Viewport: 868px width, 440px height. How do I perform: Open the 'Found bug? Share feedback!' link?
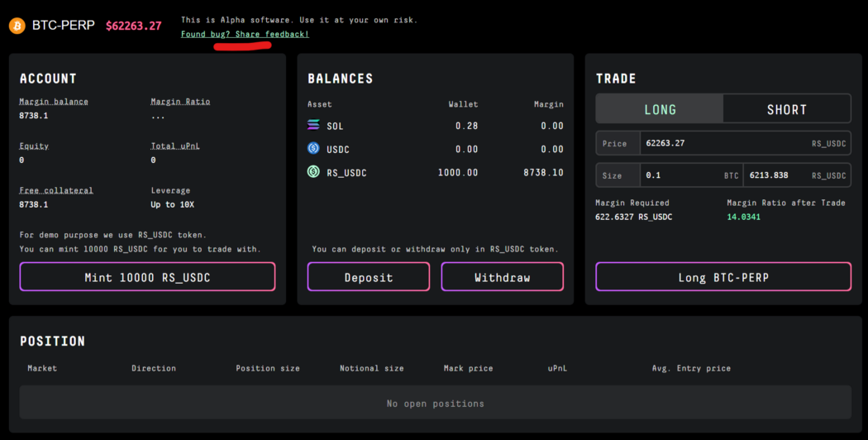(x=245, y=35)
